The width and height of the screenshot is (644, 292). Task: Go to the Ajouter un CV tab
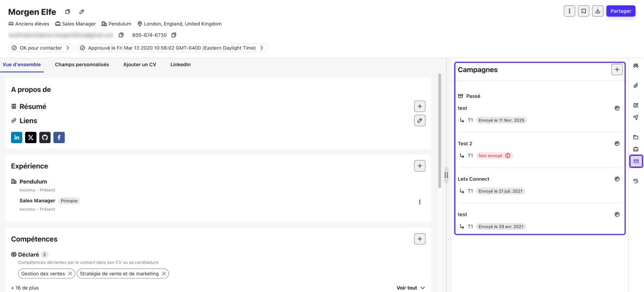pyautogui.click(x=140, y=65)
